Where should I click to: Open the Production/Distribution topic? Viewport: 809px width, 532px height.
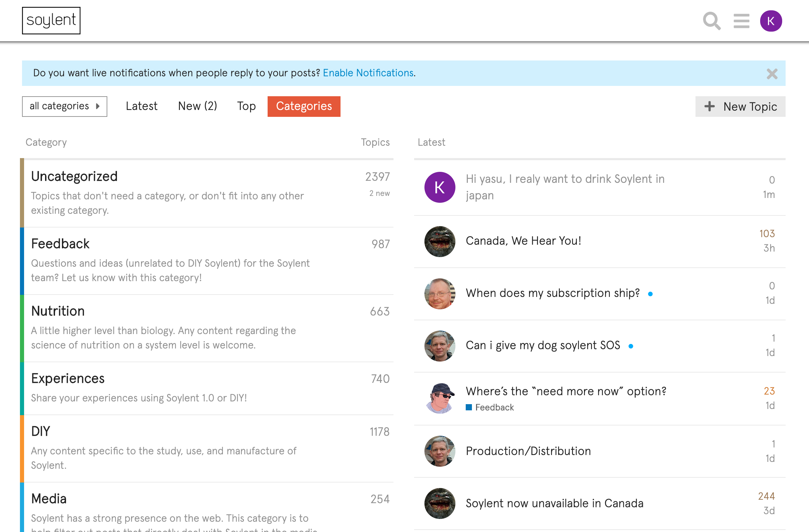coord(528,451)
